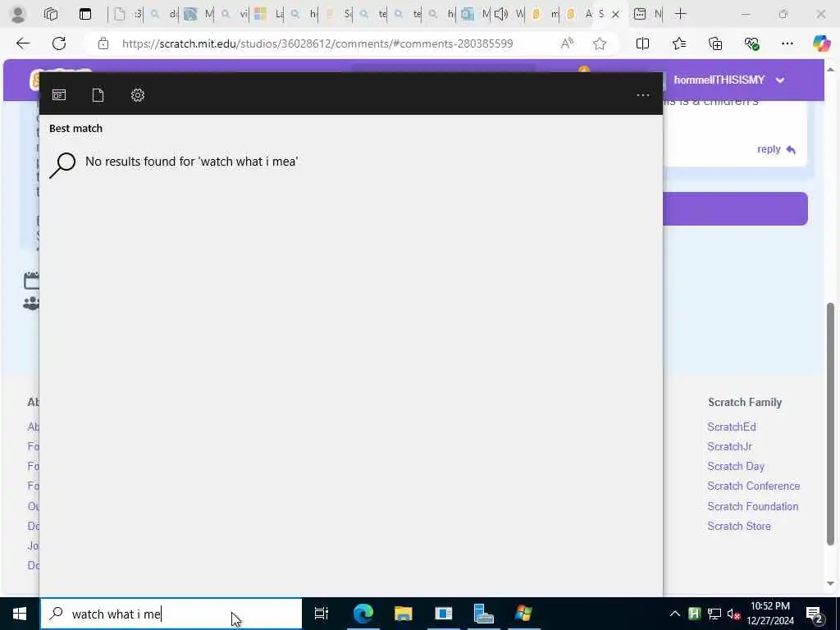The image size is (840, 630).
Task: Close the active Scratch tab
Action: click(x=615, y=15)
